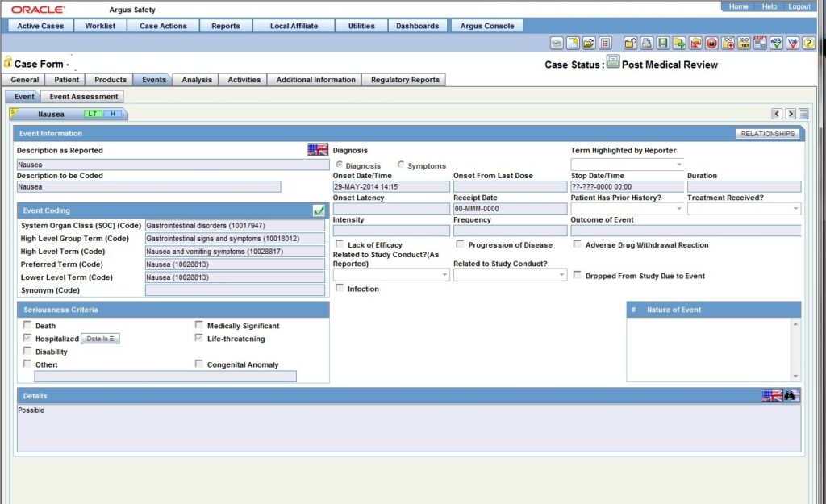The width and height of the screenshot is (826, 504).
Task: Click the green check Event Coding icon
Action: [x=319, y=210]
